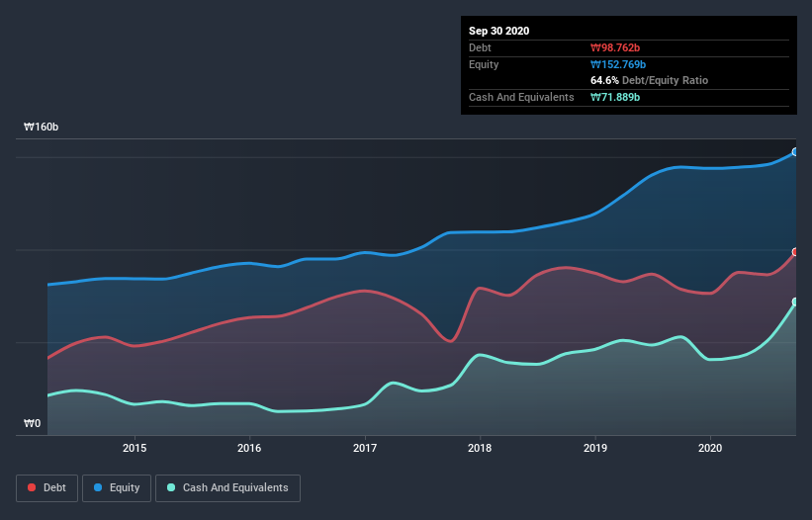Image resolution: width=812 pixels, height=520 pixels.
Task: Click the 2018 x-axis label
Action: click(480, 448)
